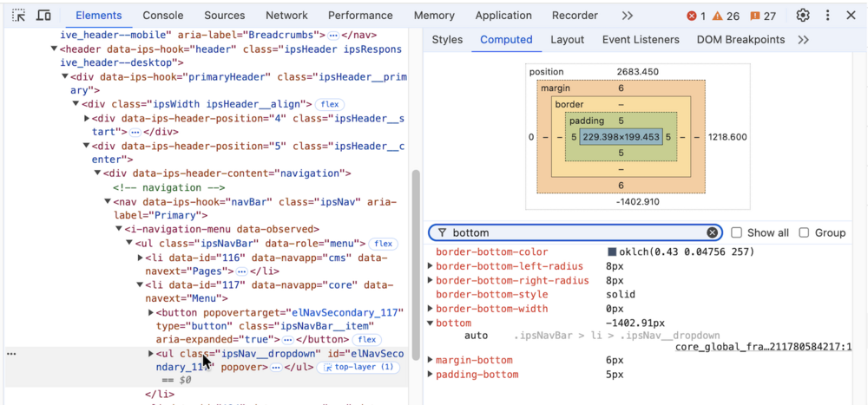
Task: Open the Recorder tab
Action: point(575,16)
